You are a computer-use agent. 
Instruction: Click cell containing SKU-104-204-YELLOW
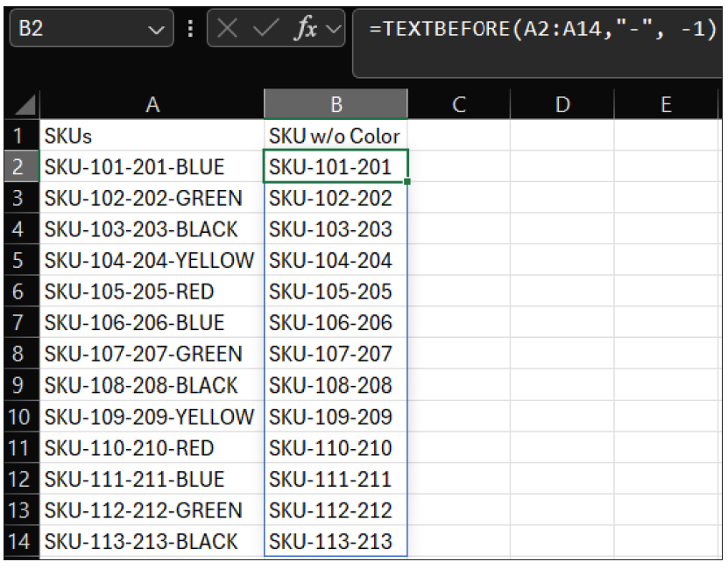click(150, 260)
